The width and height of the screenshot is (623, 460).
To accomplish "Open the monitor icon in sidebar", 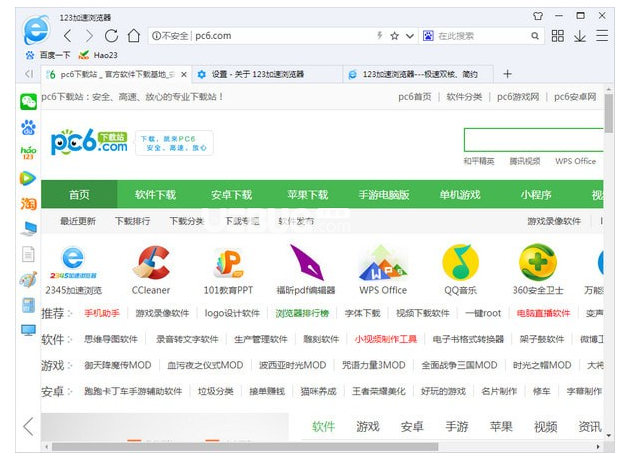I will (28, 330).
